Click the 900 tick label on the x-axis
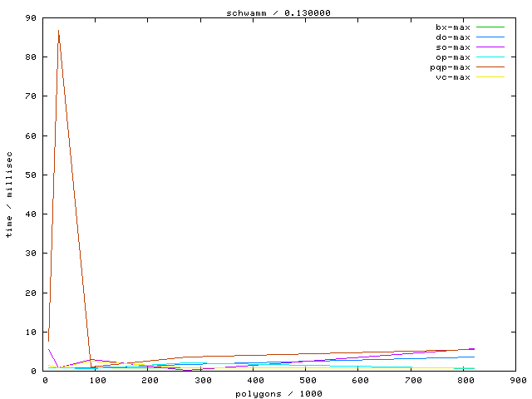This screenshot has width=532, height=399. 517,381
